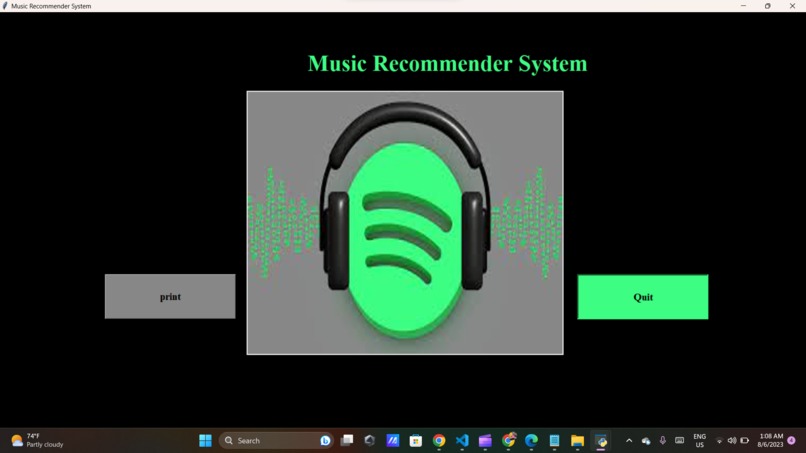
Task: Open Visual Studio Code from taskbar
Action: (462, 441)
